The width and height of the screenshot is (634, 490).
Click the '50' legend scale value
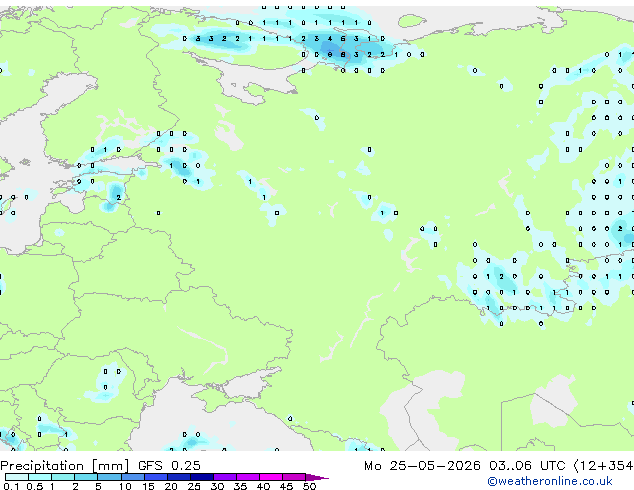tap(309, 486)
